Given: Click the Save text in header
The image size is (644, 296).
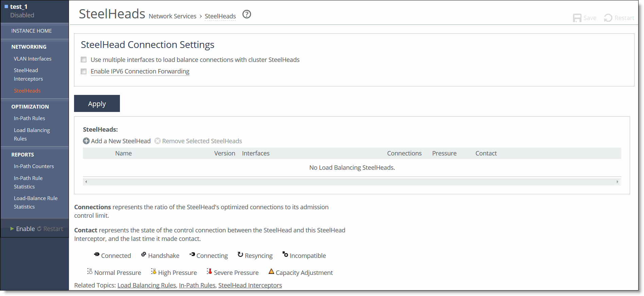Looking at the screenshot, I should click(x=590, y=18).
